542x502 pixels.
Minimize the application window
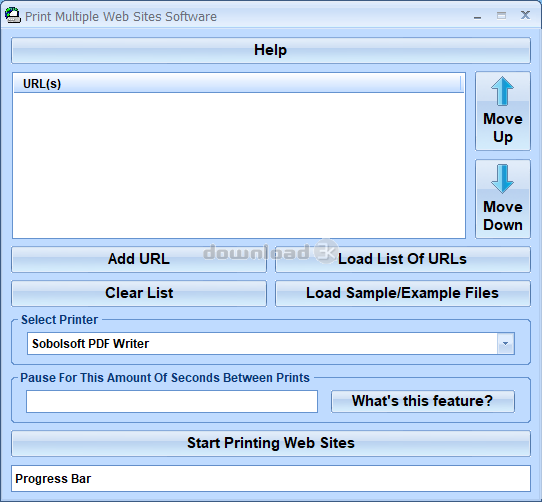click(477, 16)
